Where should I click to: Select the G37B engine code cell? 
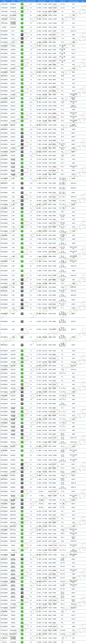point(73,412)
